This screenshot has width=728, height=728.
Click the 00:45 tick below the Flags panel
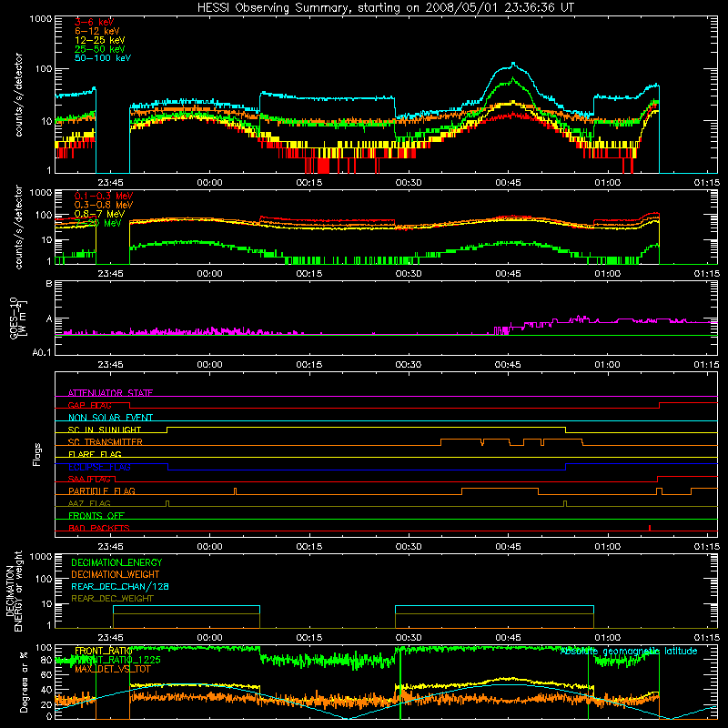coord(508,547)
